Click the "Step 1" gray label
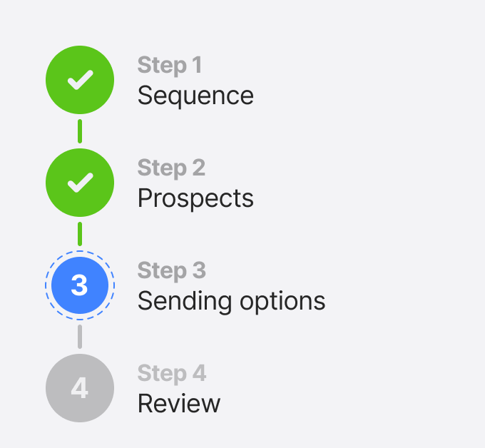The image size is (485, 448). 170,66
